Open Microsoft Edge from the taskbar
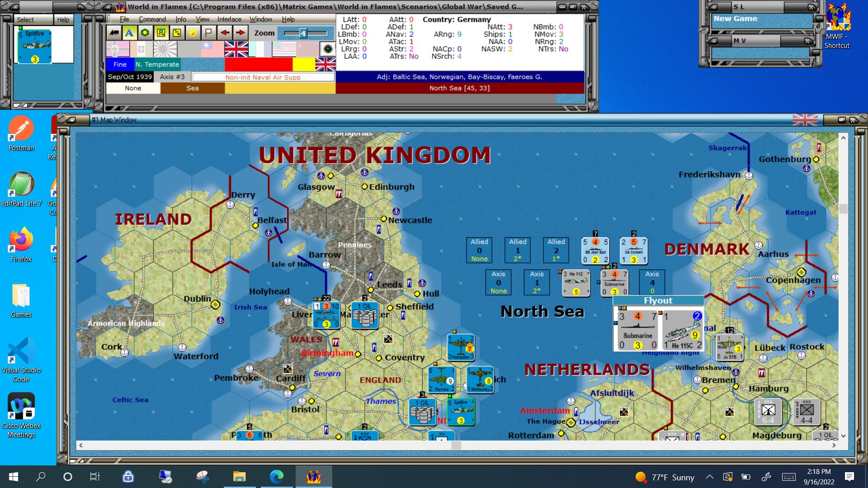This screenshot has height=488, width=868. (276, 477)
